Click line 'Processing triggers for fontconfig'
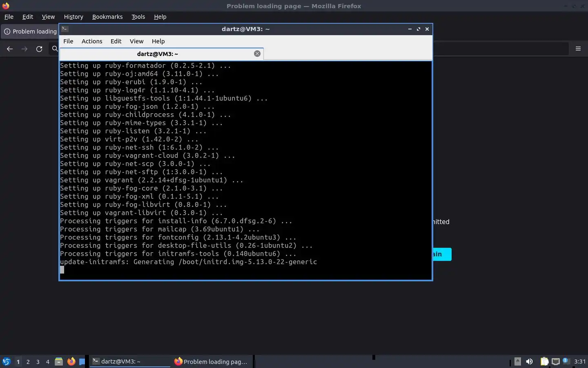Image resolution: width=588 pixels, height=368 pixels. (x=178, y=237)
